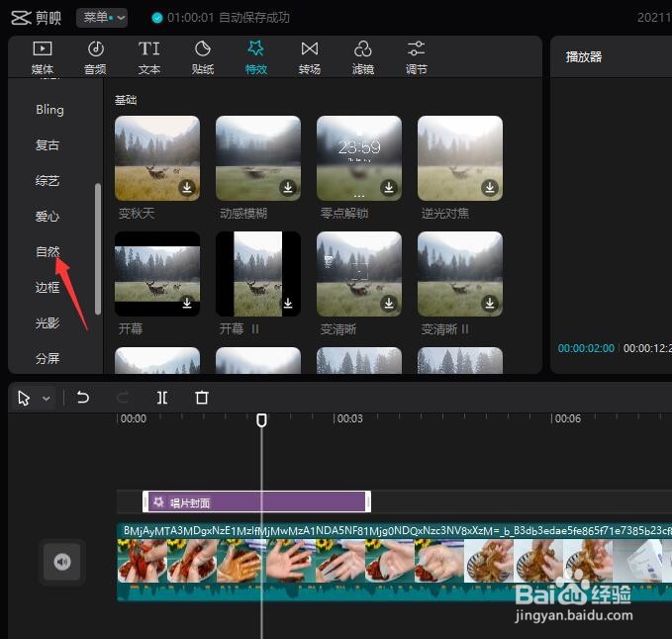Preview the 变清晰 II effect thumbnail
672x639 pixels.
tap(460, 274)
